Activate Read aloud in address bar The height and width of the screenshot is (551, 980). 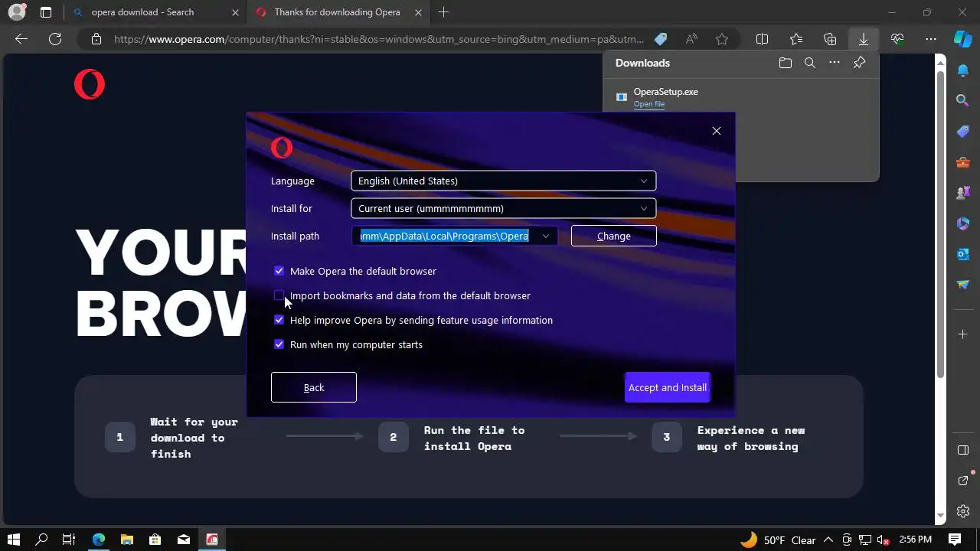[691, 39]
